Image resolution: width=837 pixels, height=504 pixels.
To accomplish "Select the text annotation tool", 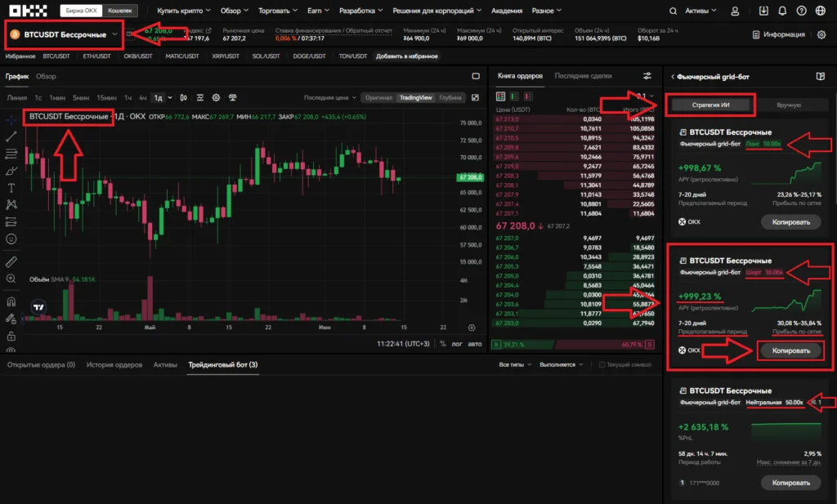I will pyautogui.click(x=11, y=188).
